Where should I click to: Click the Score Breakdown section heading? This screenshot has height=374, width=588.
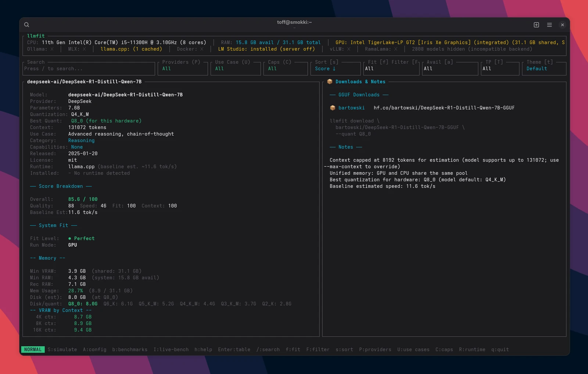coord(61,186)
